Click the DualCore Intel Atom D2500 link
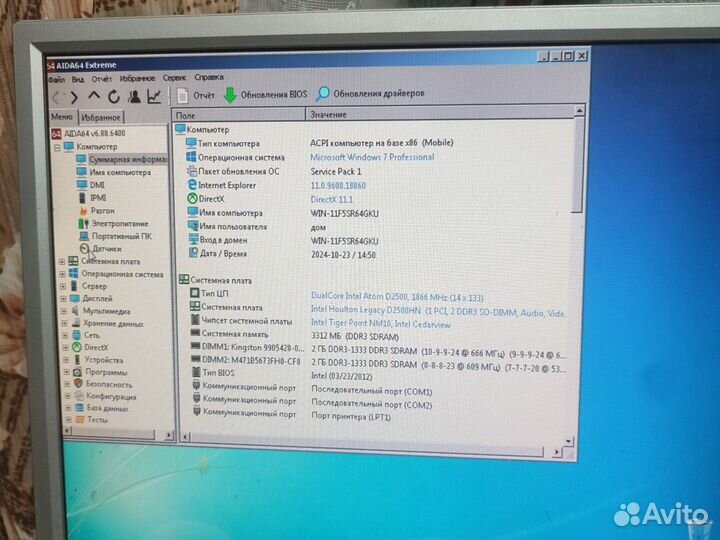The image size is (720, 540). [x=396, y=296]
